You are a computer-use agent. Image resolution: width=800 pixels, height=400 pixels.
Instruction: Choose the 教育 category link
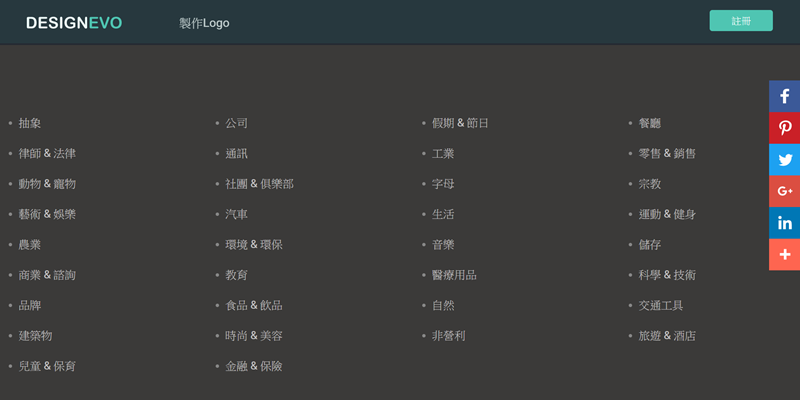point(237,275)
